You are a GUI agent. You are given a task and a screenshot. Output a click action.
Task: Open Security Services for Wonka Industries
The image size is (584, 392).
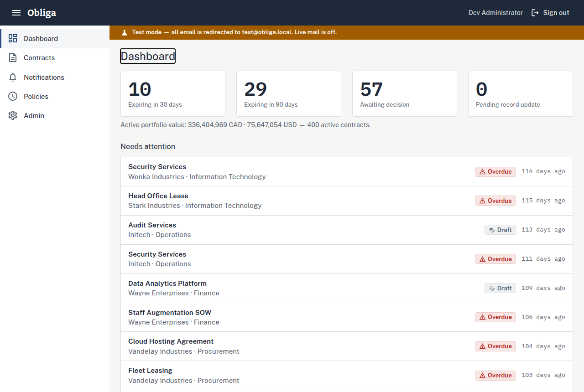tap(347, 172)
